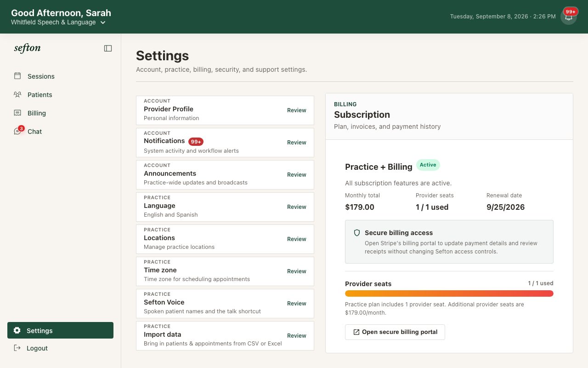Review the Locations setting
This screenshot has height=368, width=588.
(296, 239)
